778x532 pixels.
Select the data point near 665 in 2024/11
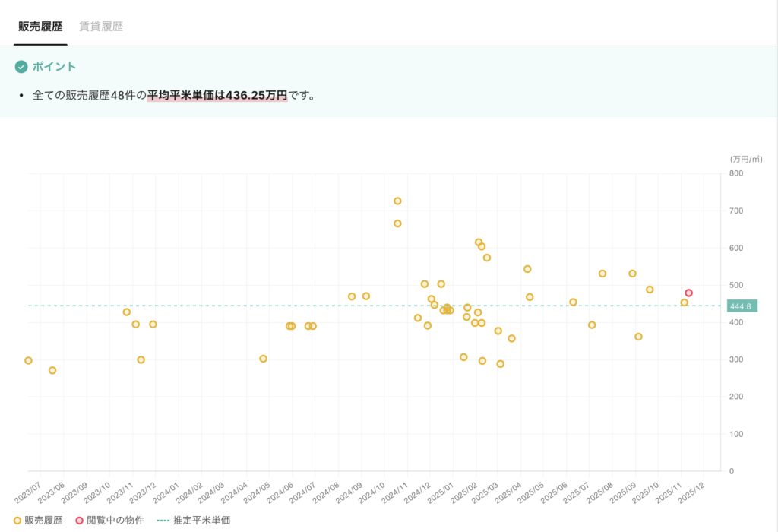click(397, 223)
